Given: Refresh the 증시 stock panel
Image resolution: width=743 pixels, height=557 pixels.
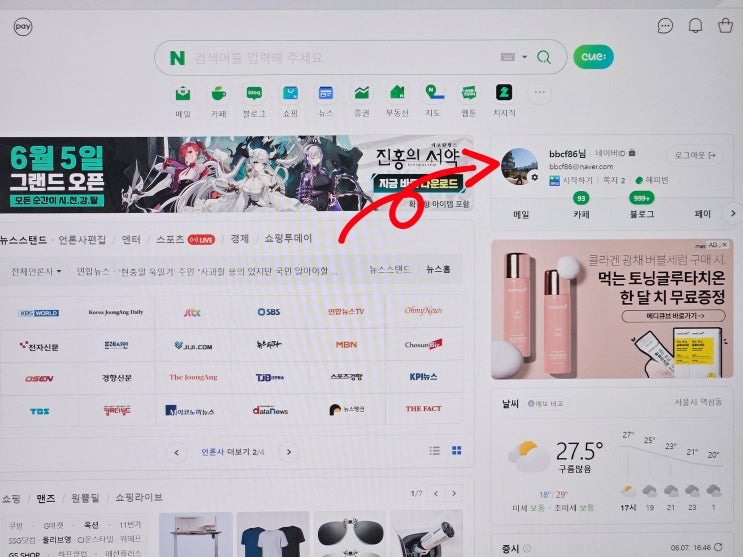Looking at the screenshot, I should (718, 547).
